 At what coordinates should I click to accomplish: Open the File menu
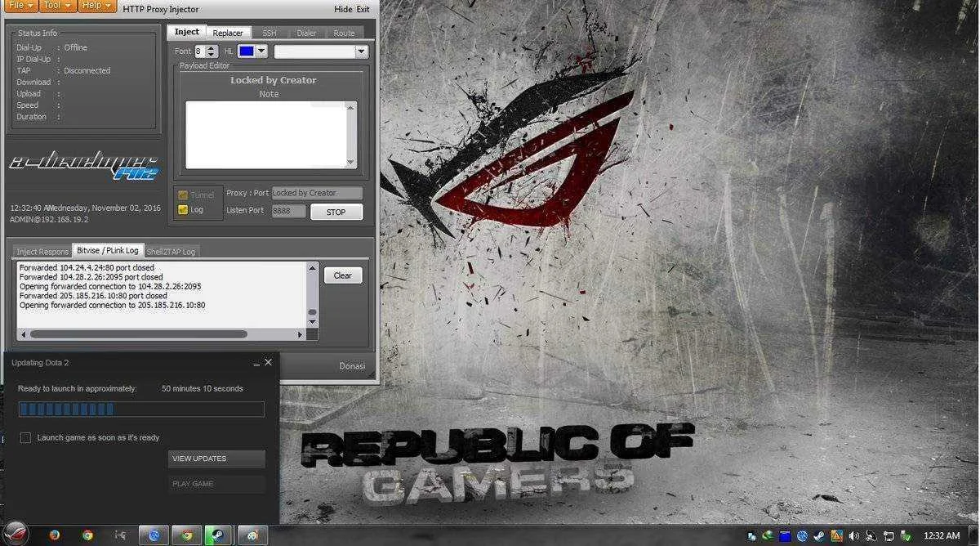pyautogui.click(x=20, y=5)
